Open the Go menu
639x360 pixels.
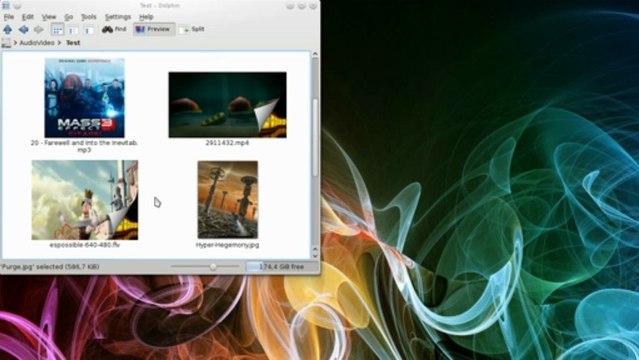(68, 17)
